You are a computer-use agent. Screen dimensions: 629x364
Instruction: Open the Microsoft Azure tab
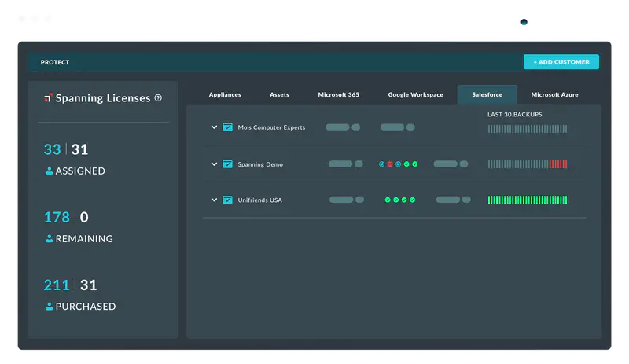click(554, 94)
